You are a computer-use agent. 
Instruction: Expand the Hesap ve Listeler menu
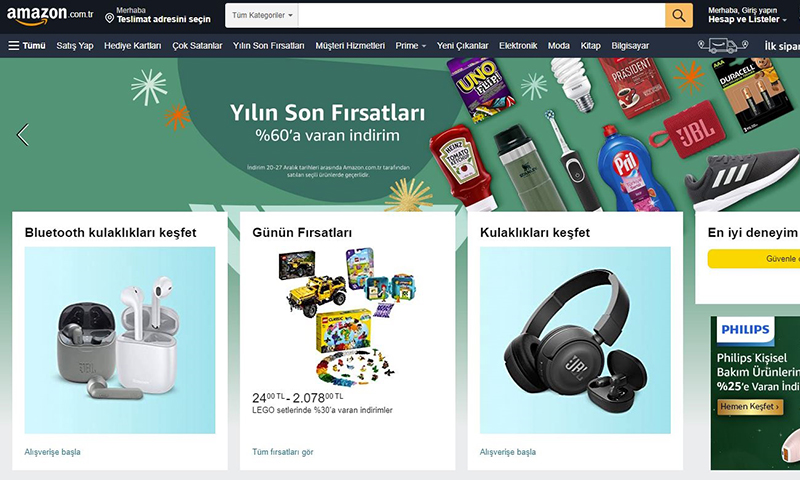click(747, 19)
